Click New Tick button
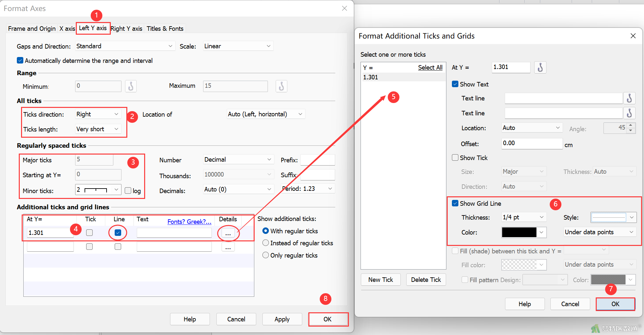This screenshot has width=644, height=335. point(381,280)
